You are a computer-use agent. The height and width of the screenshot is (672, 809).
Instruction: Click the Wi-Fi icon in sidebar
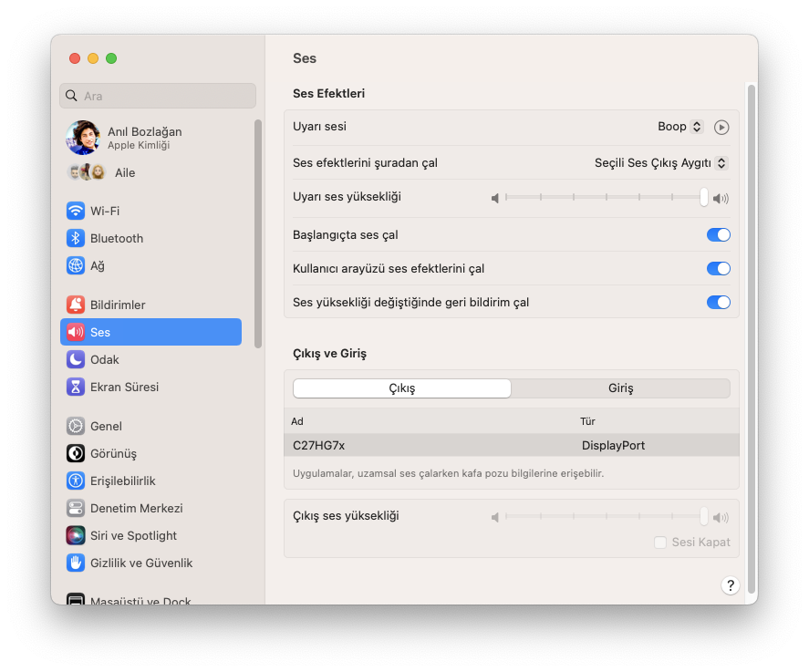pos(76,211)
